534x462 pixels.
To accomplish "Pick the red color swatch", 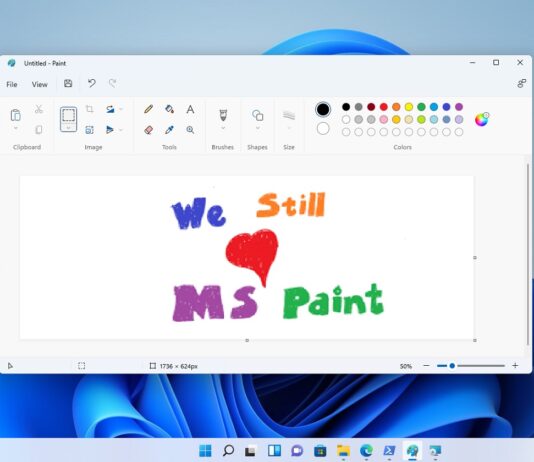I will click(384, 107).
